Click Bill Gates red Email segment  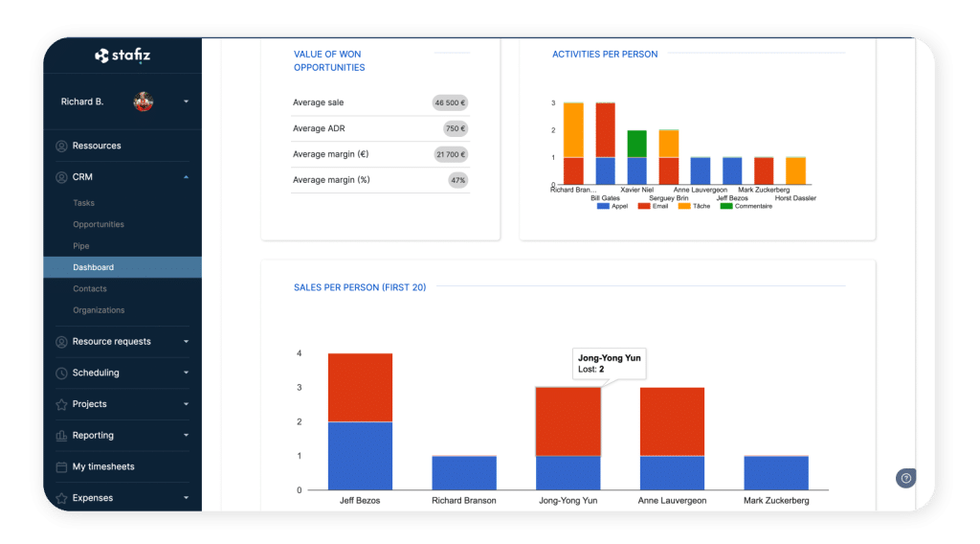[605, 130]
